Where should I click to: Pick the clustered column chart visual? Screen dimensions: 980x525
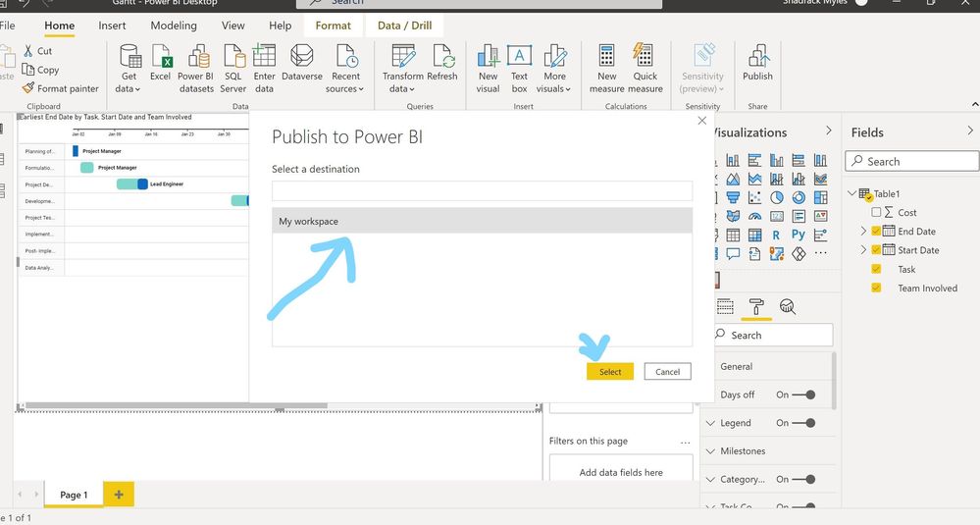[x=777, y=161]
